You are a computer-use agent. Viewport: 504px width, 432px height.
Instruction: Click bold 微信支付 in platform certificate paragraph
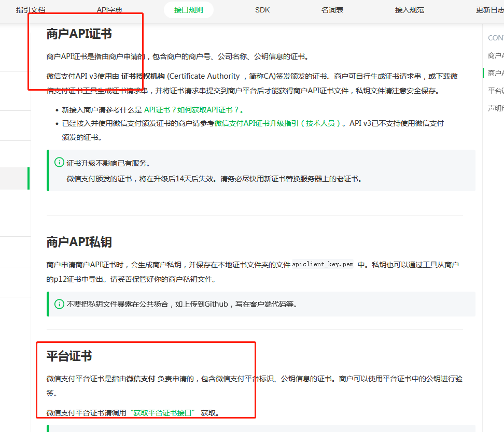(x=141, y=379)
